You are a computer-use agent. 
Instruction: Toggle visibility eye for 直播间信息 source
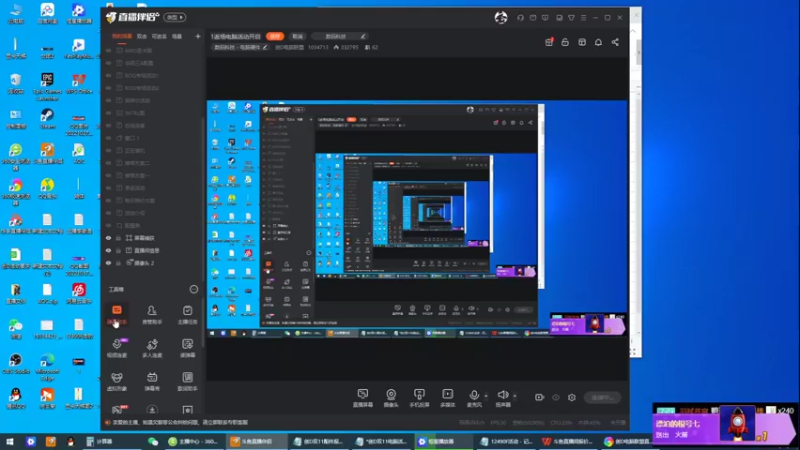[108, 251]
